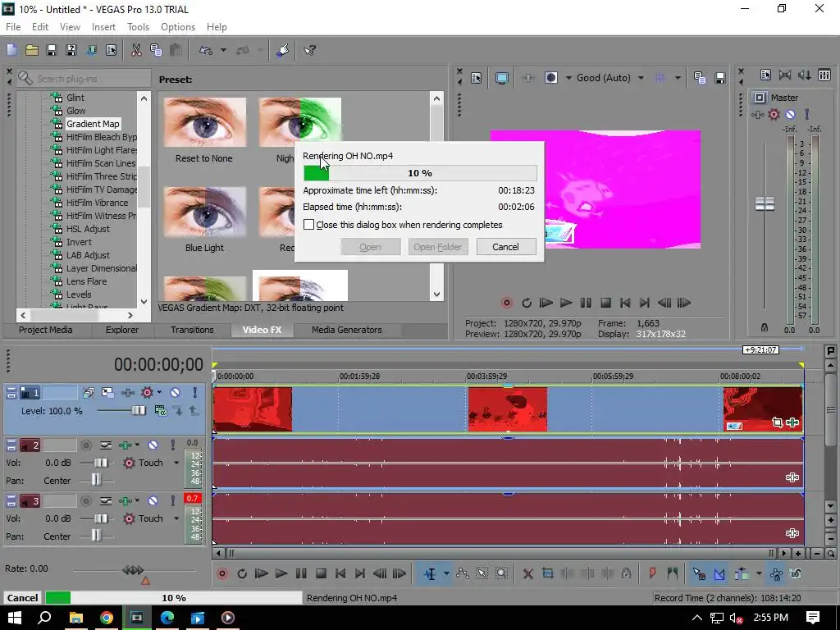Viewport: 840px width, 630px height.
Task: Click the Lock event padlock icon
Action: tap(626, 573)
